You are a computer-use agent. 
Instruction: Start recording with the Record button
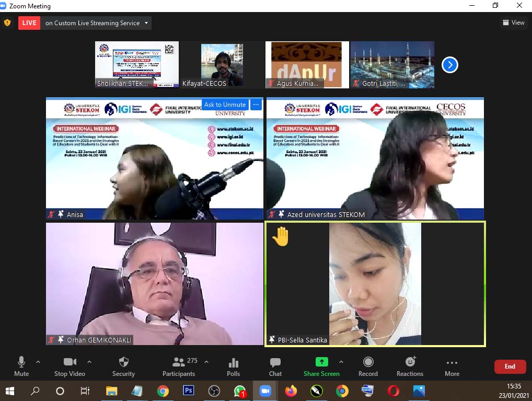tap(368, 366)
